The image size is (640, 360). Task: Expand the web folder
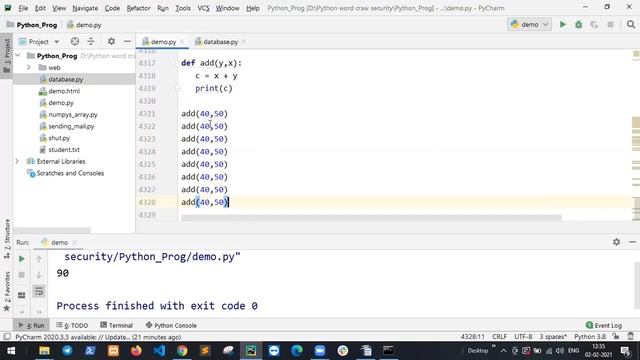29,67
